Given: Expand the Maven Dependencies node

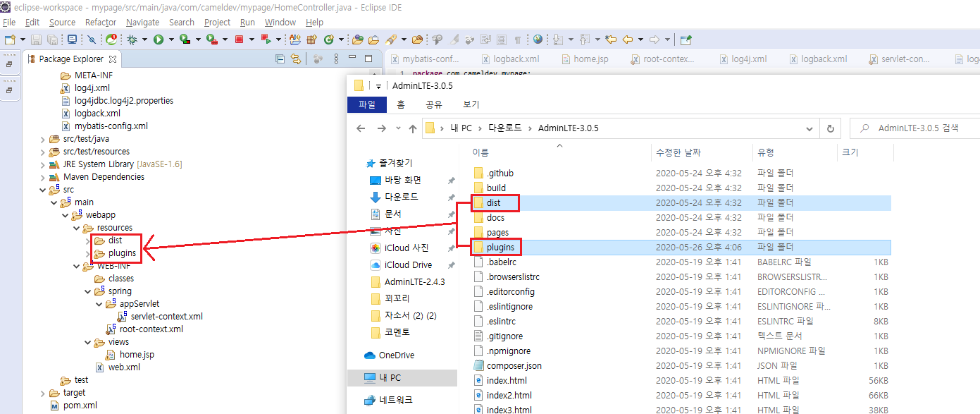Looking at the screenshot, I should click(x=42, y=177).
